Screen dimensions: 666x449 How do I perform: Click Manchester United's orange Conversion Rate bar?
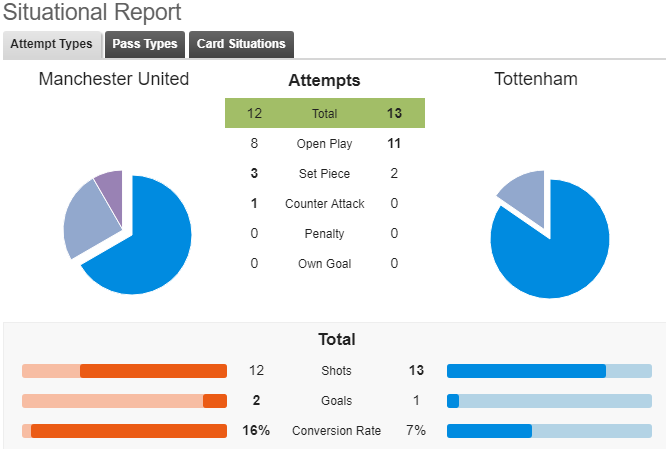click(x=129, y=431)
